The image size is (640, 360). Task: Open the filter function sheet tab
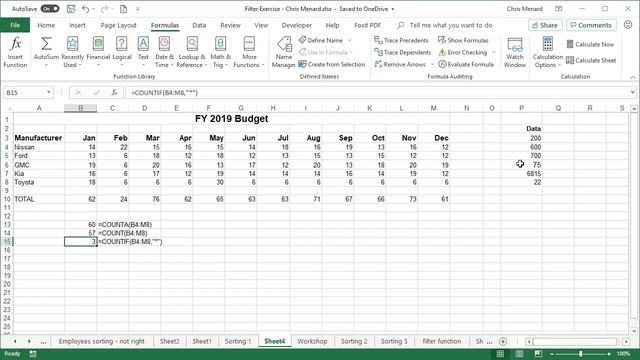[442, 341]
